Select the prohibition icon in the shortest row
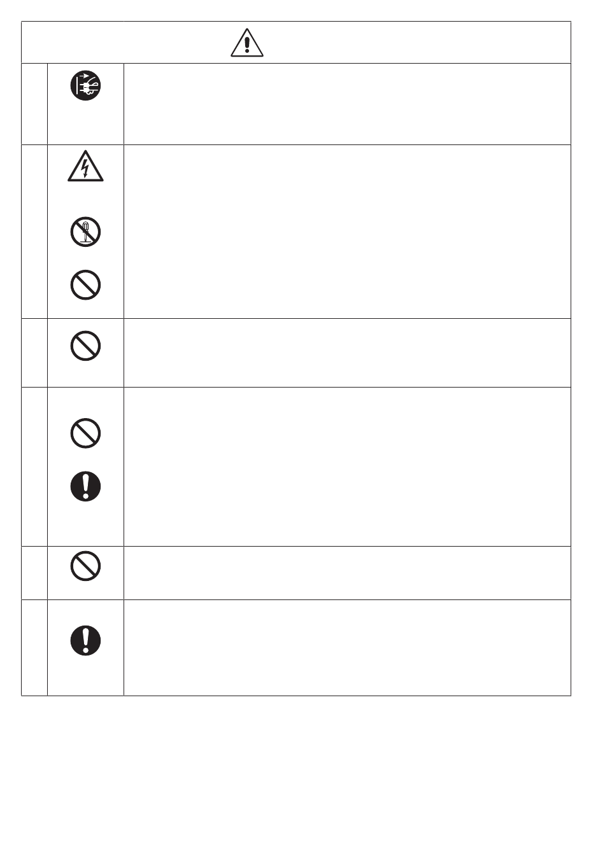 (85, 565)
